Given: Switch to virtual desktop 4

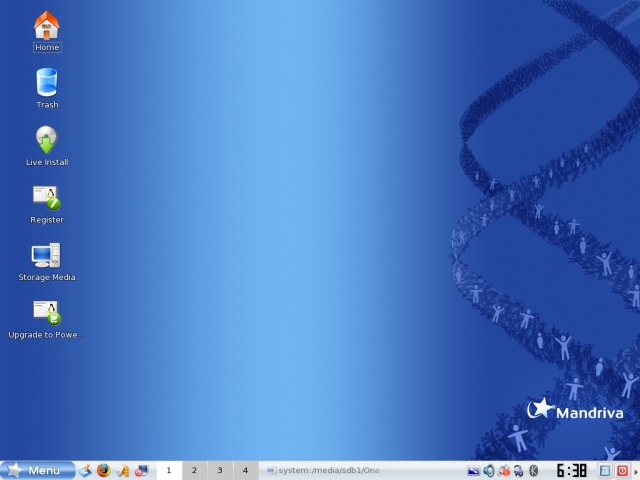Looking at the screenshot, I should point(245,470).
